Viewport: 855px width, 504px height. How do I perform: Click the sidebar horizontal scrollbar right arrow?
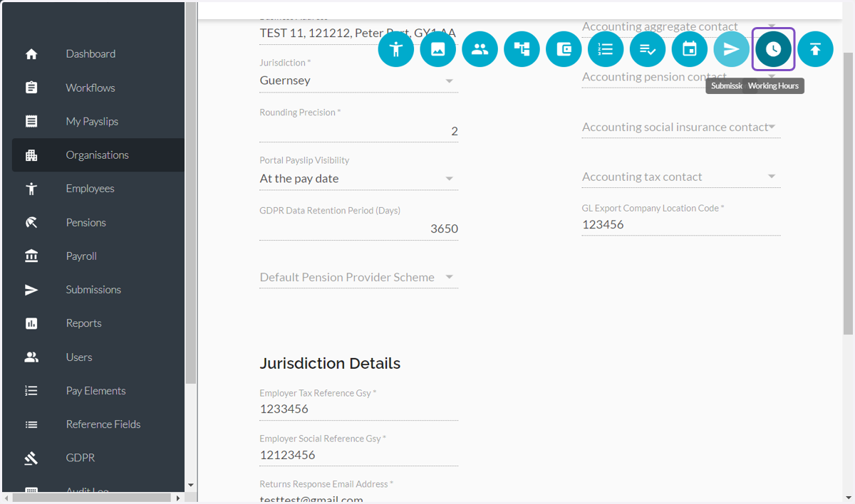[178, 498]
